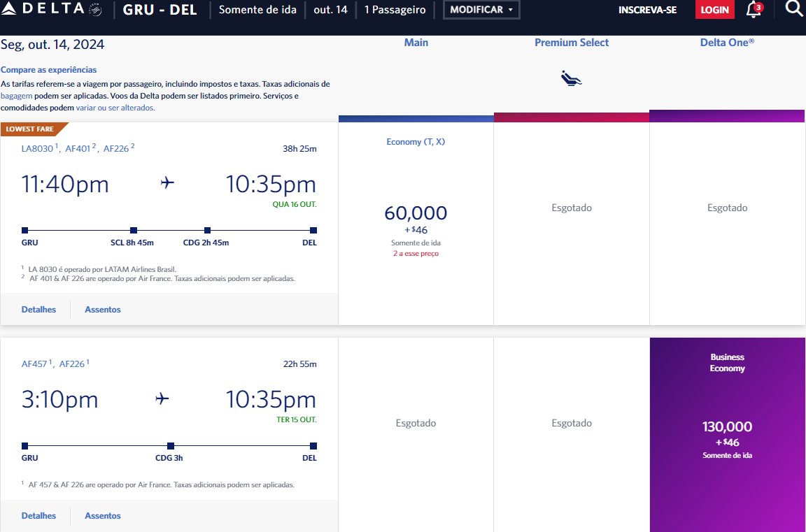Image resolution: width=806 pixels, height=532 pixels.
Task: Open Detalhes for the LA8030 flight
Action: 38,309
